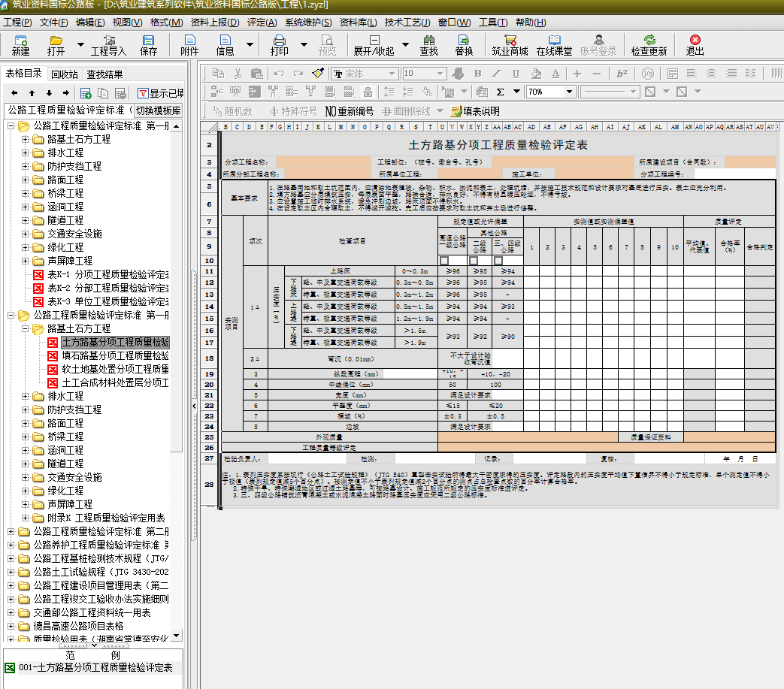
Task: Click the copy-table icon in tree toolbar
Action: [x=103, y=93]
